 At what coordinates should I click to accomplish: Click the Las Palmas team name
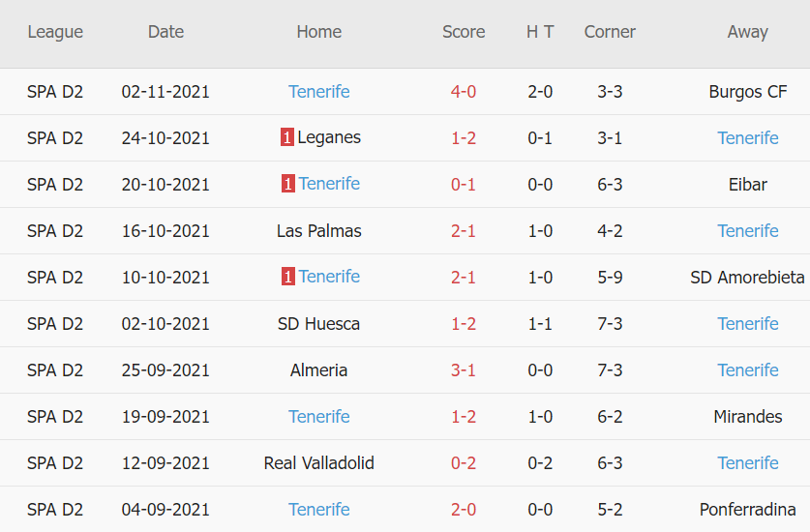click(x=318, y=231)
